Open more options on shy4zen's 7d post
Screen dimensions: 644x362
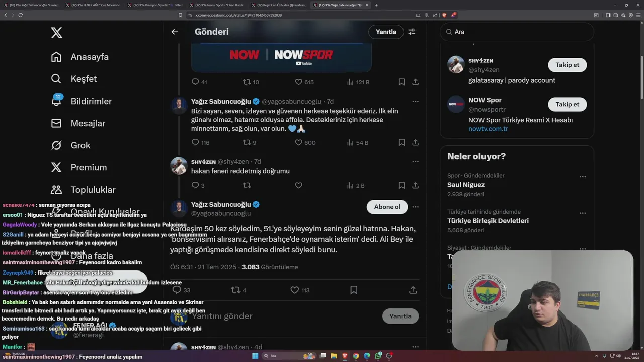coord(415,161)
